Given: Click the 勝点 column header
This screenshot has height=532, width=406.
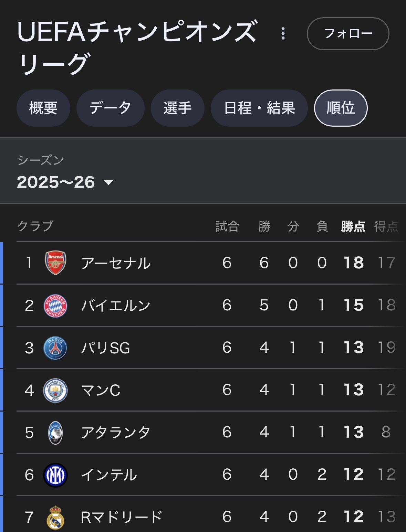Looking at the screenshot, I should click(x=353, y=226).
